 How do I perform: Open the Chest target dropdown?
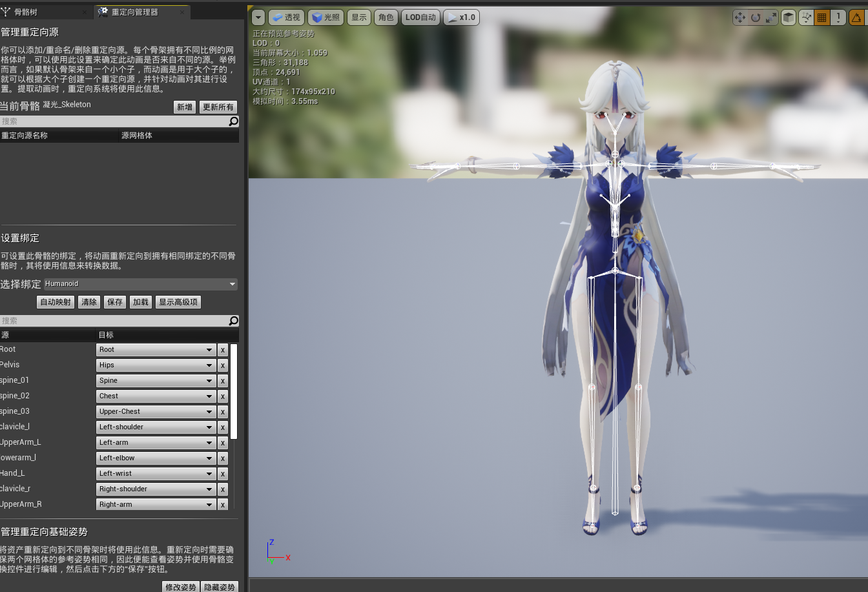156,396
